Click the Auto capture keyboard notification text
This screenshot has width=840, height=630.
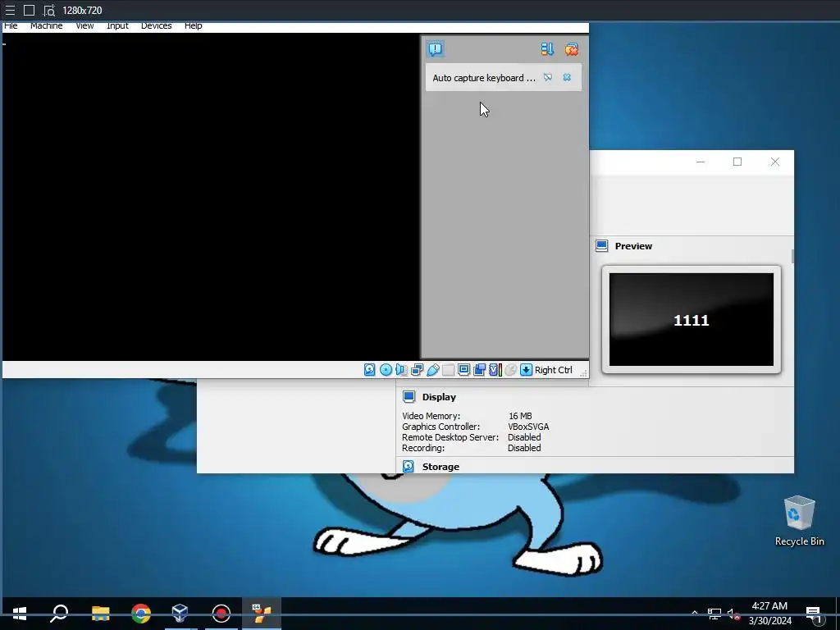(x=484, y=78)
